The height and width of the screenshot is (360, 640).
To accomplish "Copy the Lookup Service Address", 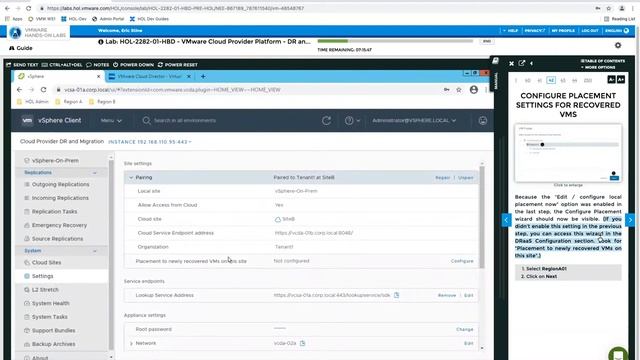I will pos(396,295).
